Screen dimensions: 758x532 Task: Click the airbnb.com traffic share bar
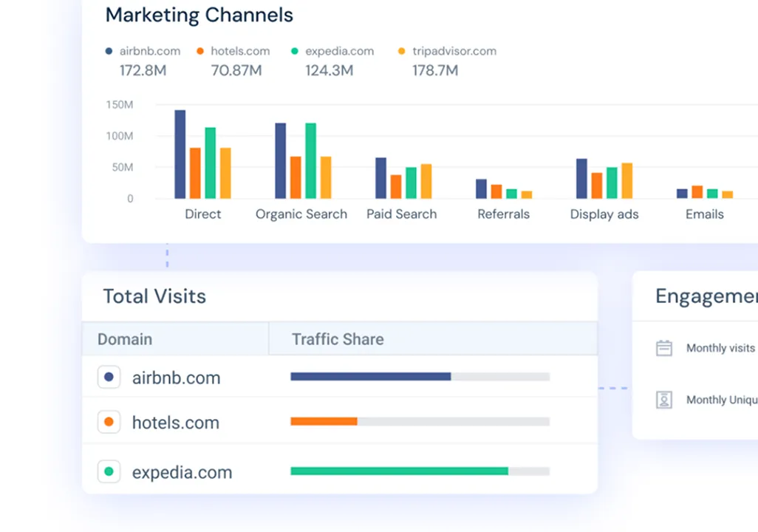point(370,377)
